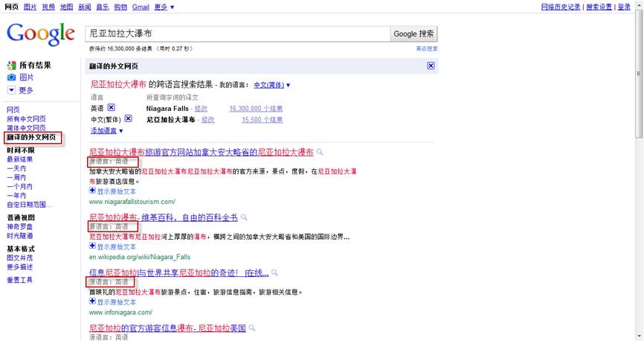Viewport: 644px width, 341px height.
Task: Close the 翻译的外文网页 panel with X
Action: pyautogui.click(x=431, y=66)
